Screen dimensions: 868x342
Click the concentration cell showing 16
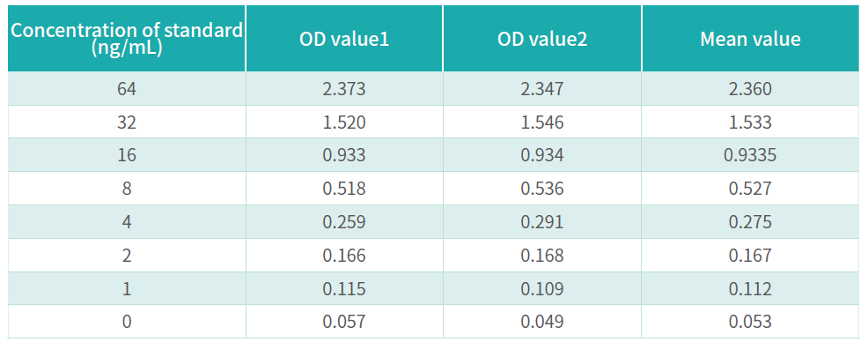click(x=127, y=155)
